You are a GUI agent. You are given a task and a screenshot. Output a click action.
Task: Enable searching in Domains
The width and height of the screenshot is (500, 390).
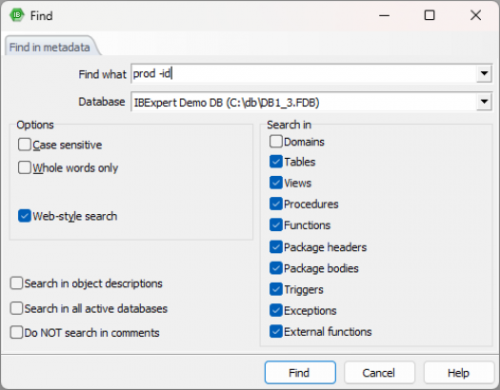coord(276,141)
